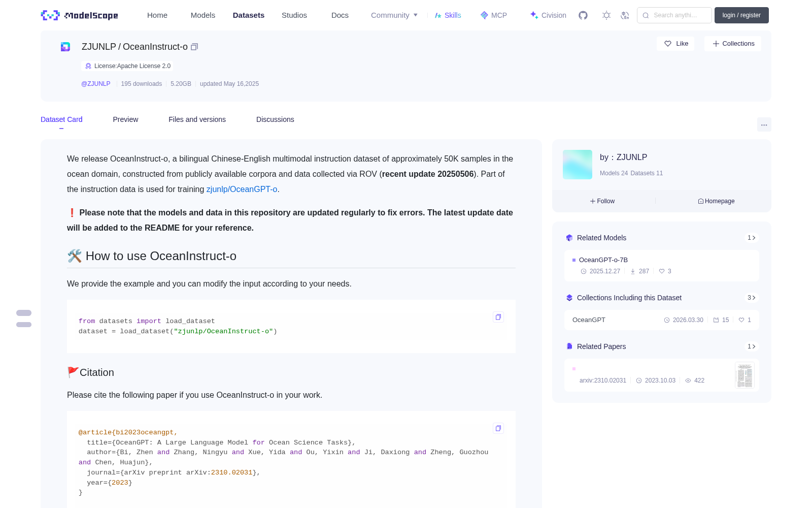812x508 pixels.
Task: Open the ModelScope logo homepage
Action: click(x=79, y=15)
